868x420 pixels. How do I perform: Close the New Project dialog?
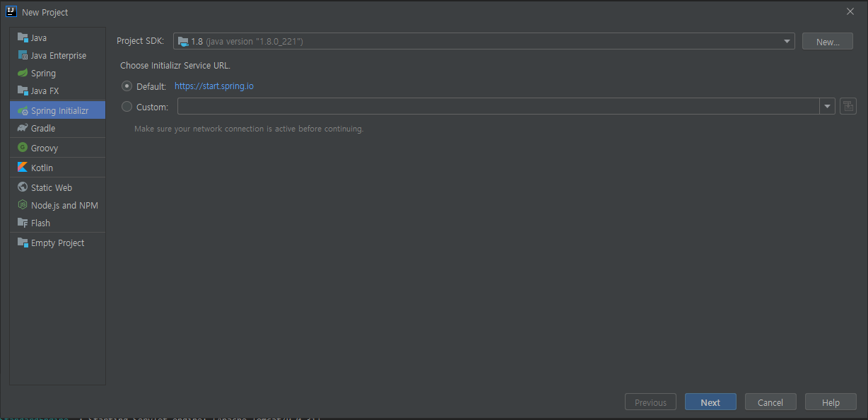point(850,11)
